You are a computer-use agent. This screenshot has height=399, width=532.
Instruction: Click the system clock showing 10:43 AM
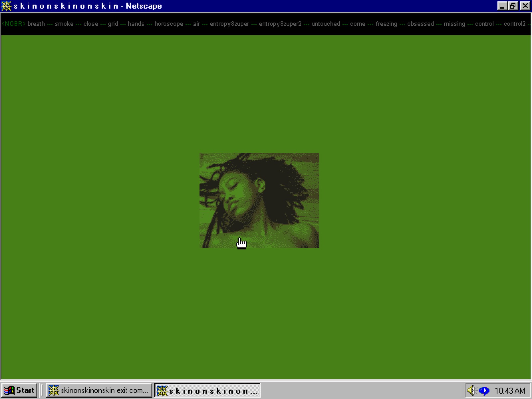[x=510, y=391]
